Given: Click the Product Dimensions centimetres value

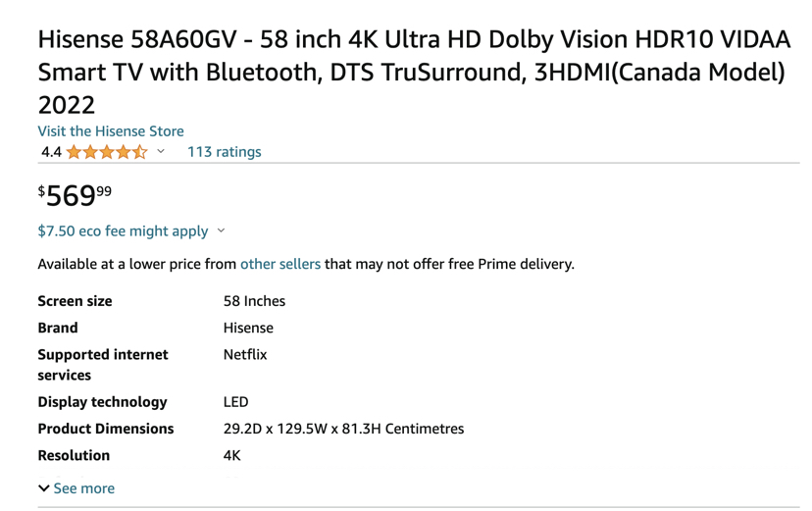Looking at the screenshot, I should tap(344, 430).
